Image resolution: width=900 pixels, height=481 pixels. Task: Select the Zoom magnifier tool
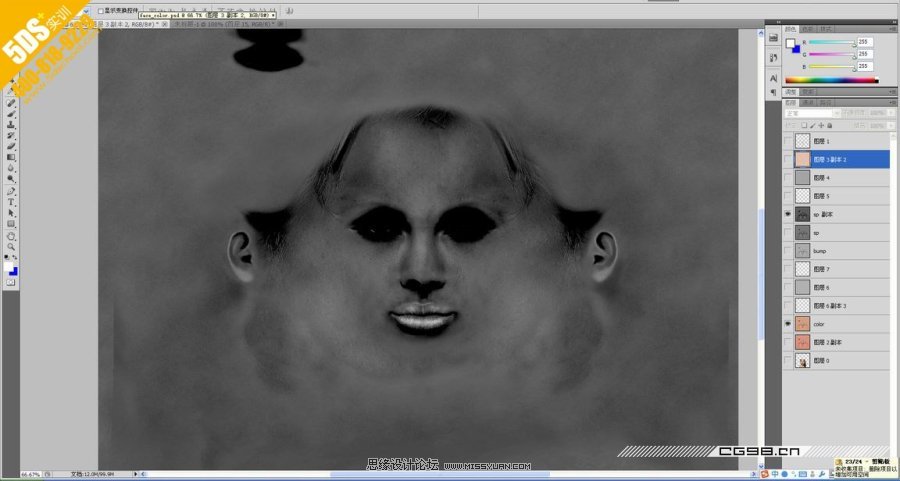pos(11,247)
